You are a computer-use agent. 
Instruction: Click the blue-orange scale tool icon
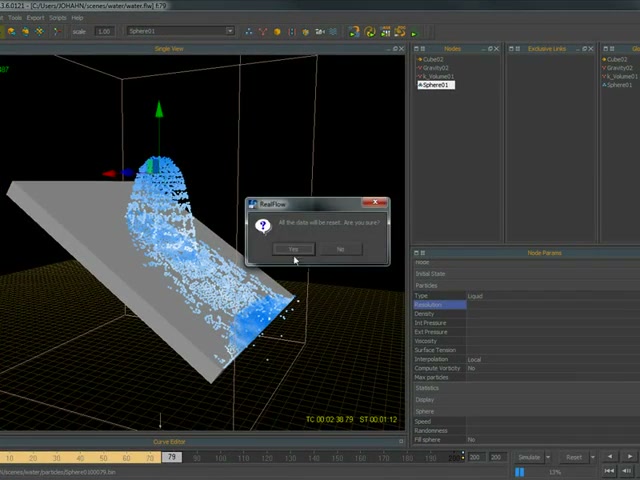pyautogui.click(x=40, y=31)
